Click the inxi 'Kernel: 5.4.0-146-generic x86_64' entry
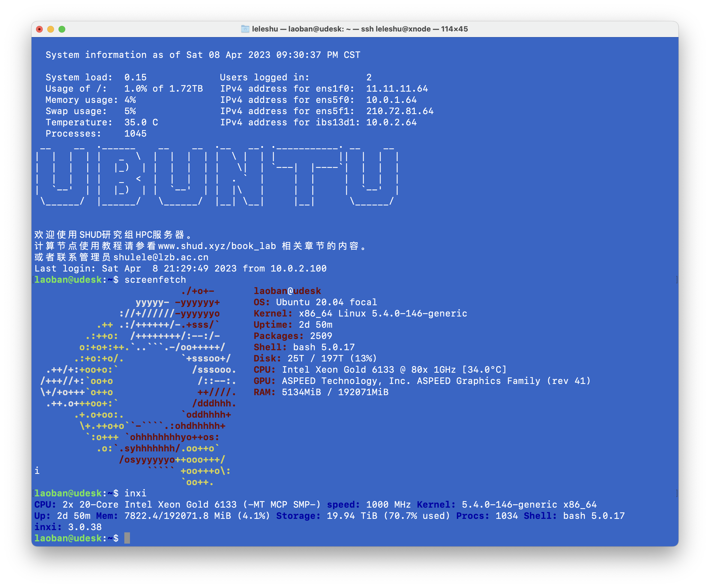Screen dimensions: 710x588 tap(507, 504)
